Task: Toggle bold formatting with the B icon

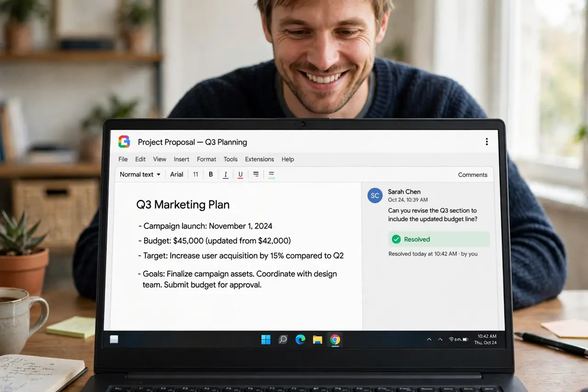Action: (x=211, y=174)
